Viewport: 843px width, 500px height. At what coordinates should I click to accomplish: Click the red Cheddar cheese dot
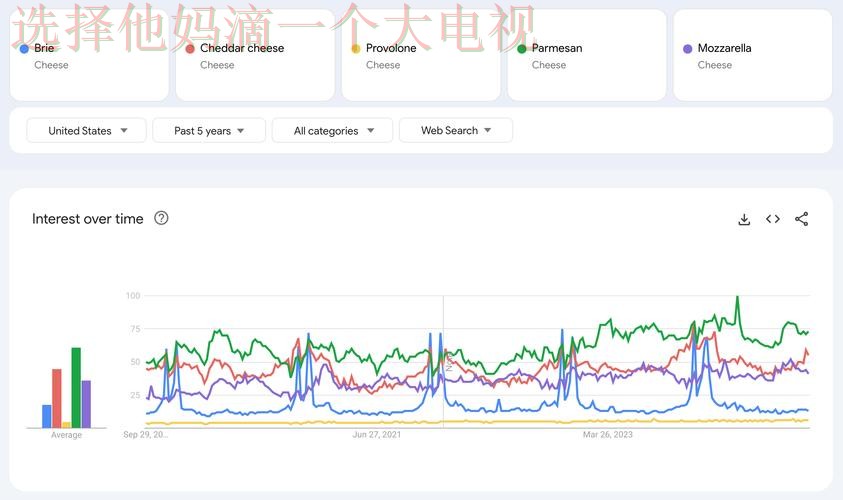pos(190,48)
